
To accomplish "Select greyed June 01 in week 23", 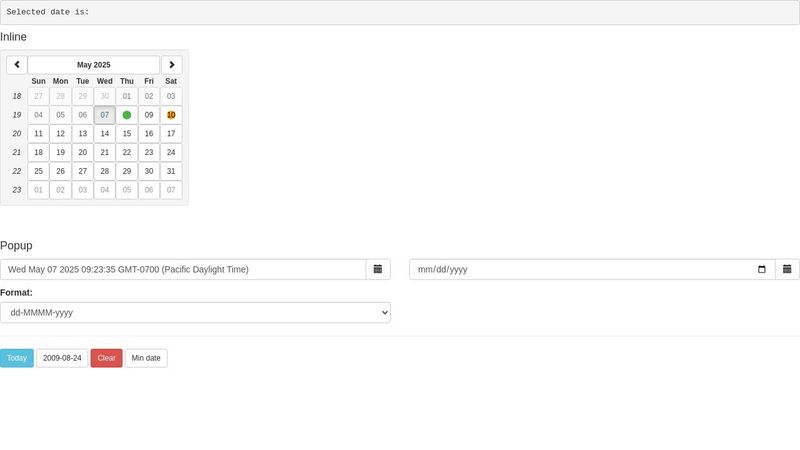I will tap(38, 190).
